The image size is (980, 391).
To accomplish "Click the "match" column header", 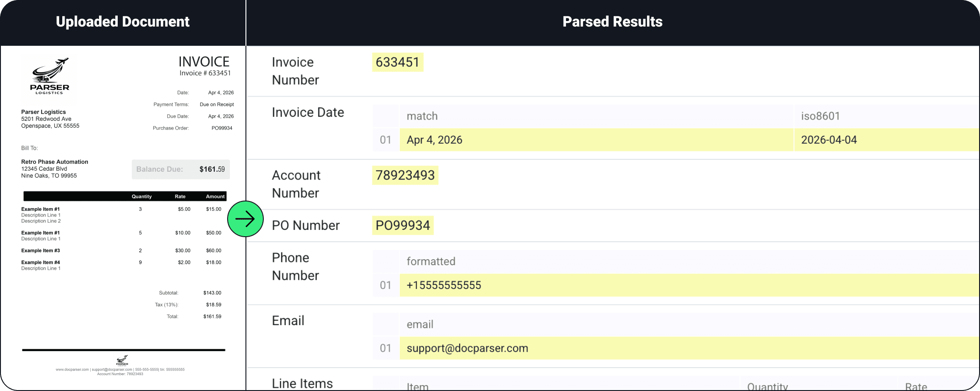I will pos(422,116).
